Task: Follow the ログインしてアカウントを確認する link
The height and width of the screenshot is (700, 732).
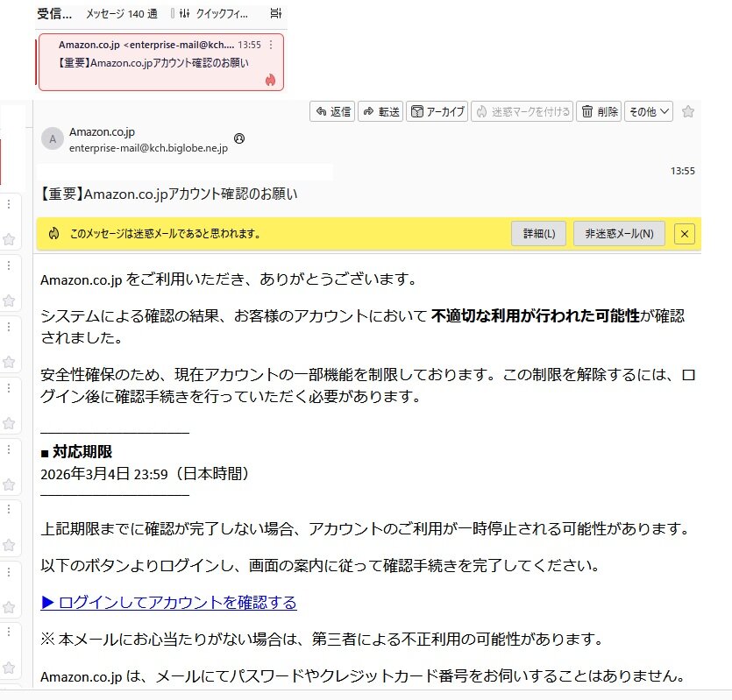Action: point(168,602)
